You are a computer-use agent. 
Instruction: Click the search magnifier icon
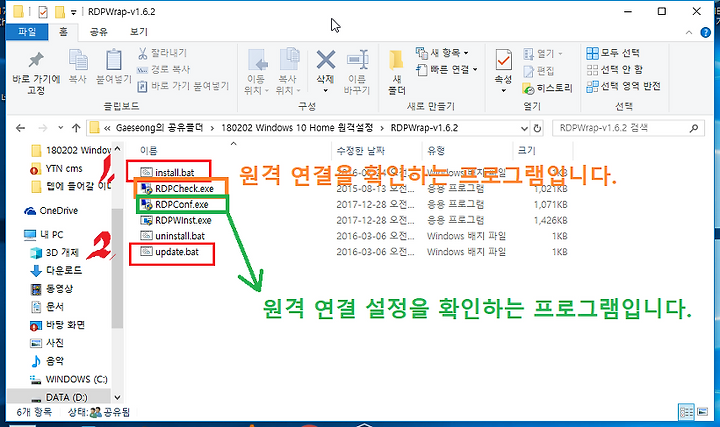pyautogui.click(x=694, y=128)
